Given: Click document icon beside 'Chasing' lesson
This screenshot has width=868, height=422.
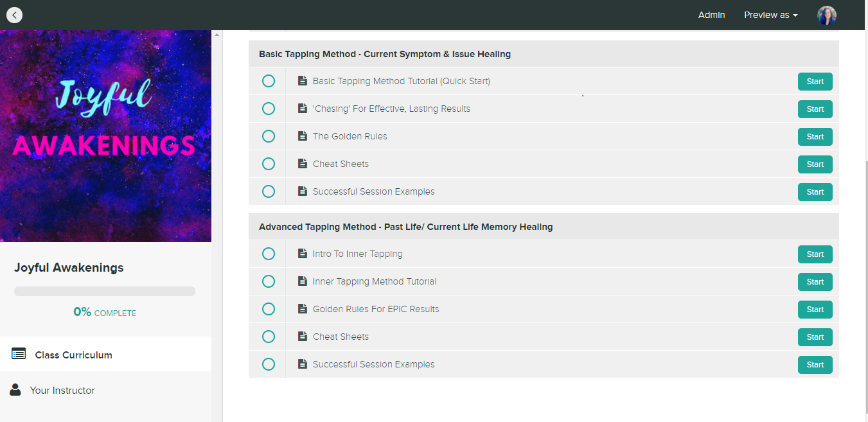Looking at the screenshot, I should tap(303, 109).
